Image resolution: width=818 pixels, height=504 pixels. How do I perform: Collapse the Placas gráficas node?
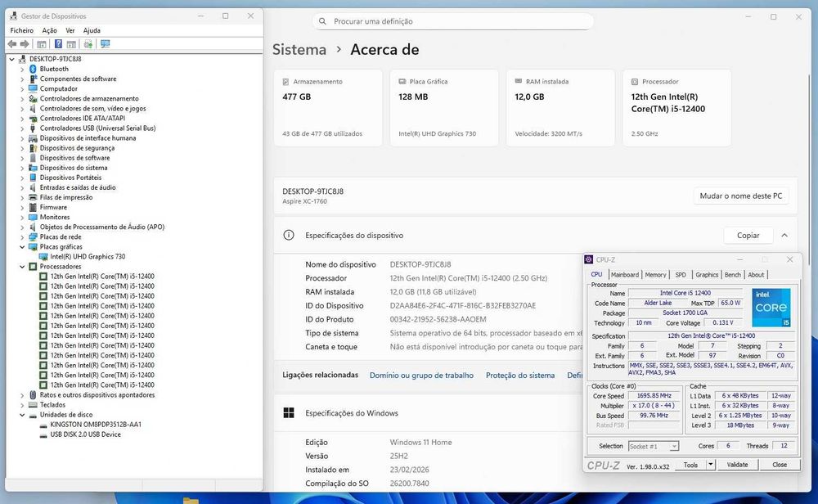(x=22, y=247)
